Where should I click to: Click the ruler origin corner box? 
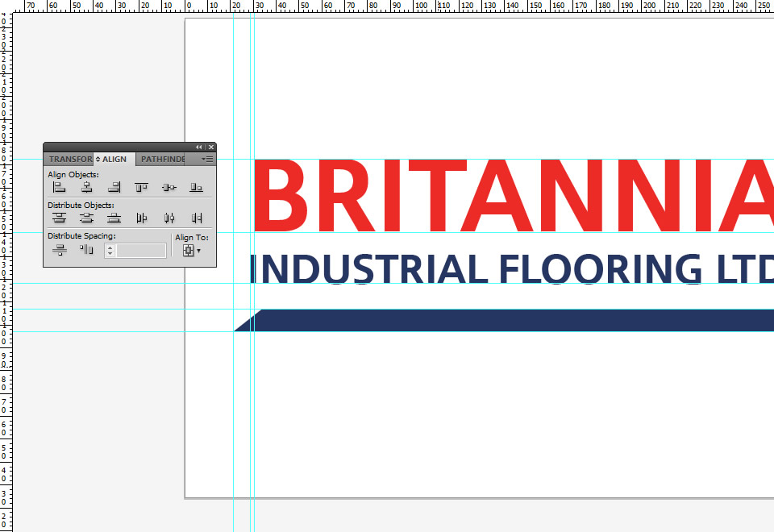tap(6, 6)
